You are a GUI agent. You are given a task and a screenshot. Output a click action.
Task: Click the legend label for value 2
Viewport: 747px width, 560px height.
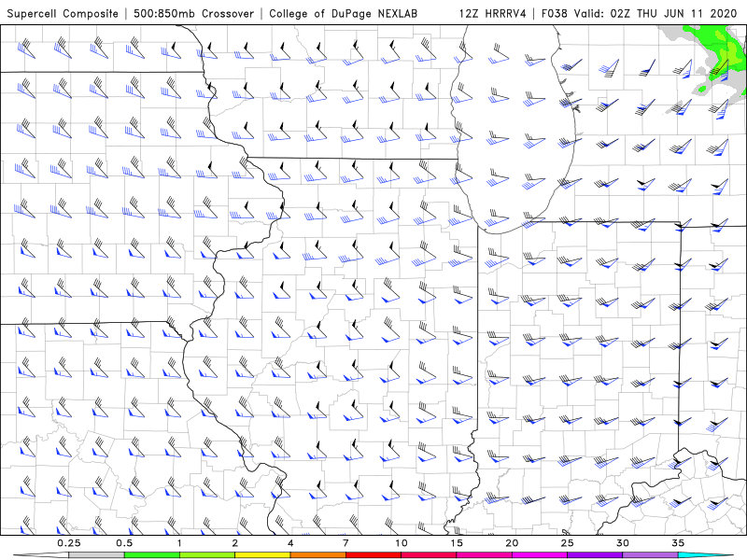(235, 543)
